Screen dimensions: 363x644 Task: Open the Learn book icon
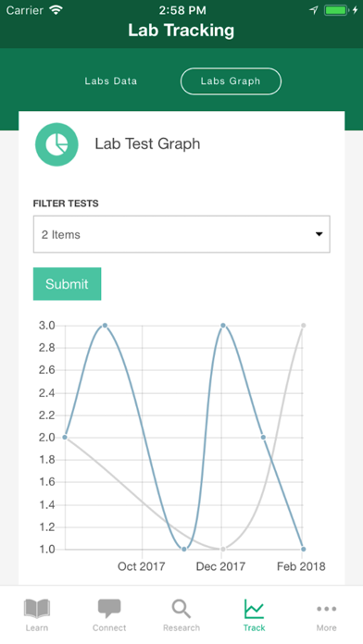[x=37, y=609]
